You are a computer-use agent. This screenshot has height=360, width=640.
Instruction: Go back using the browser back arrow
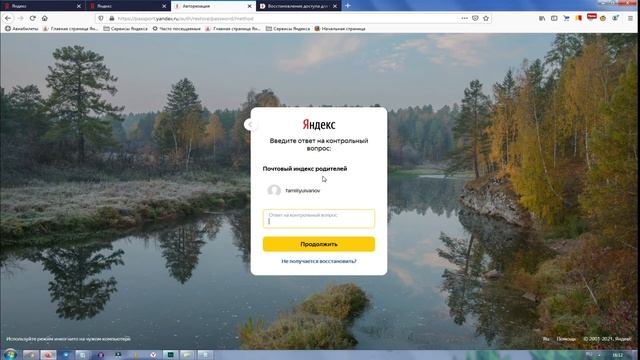pyautogui.click(x=8, y=18)
